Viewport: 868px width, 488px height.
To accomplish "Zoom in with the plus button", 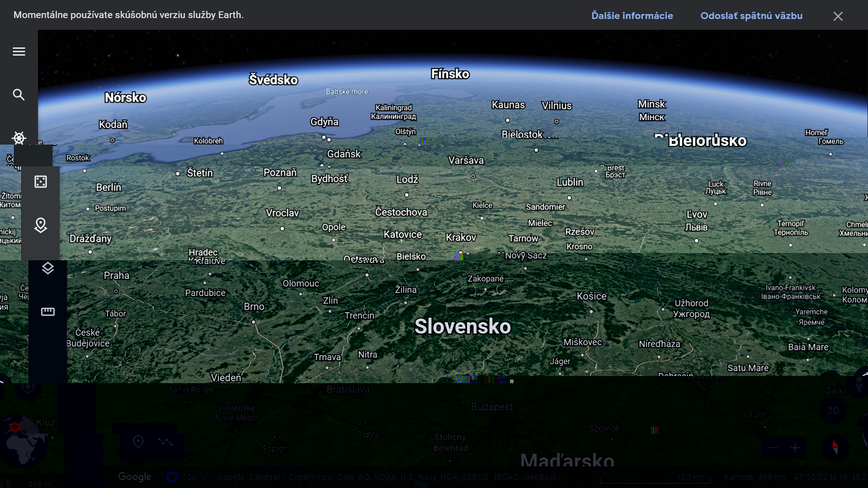I will pos(795,448).
